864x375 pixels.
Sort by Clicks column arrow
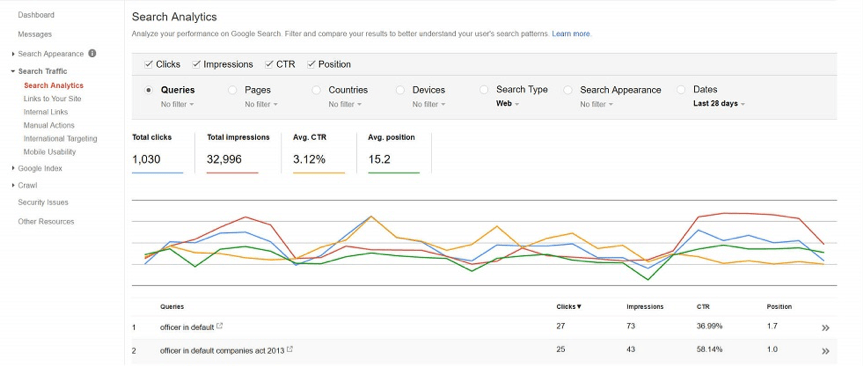coord(579,307)
